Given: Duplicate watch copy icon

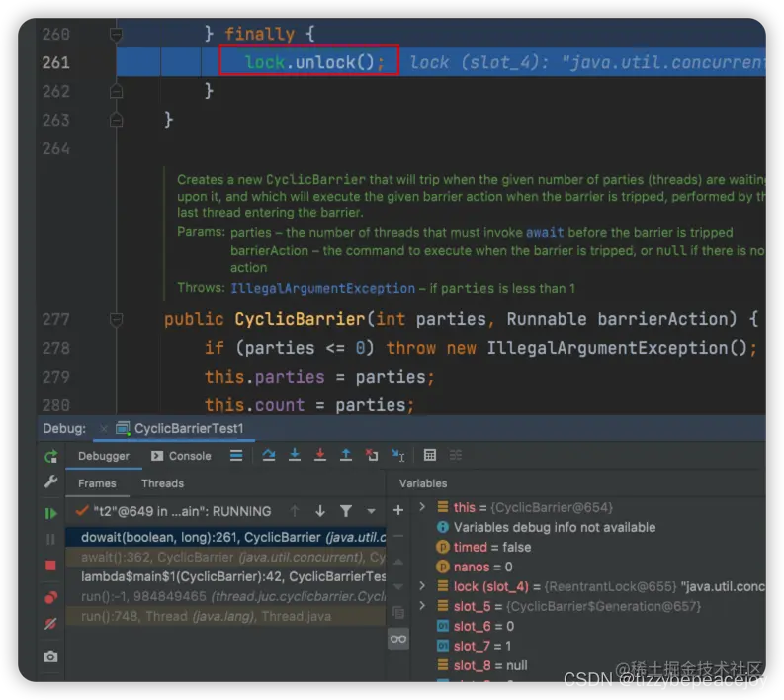Looking at the screenshot, I should tap(398, 613).
